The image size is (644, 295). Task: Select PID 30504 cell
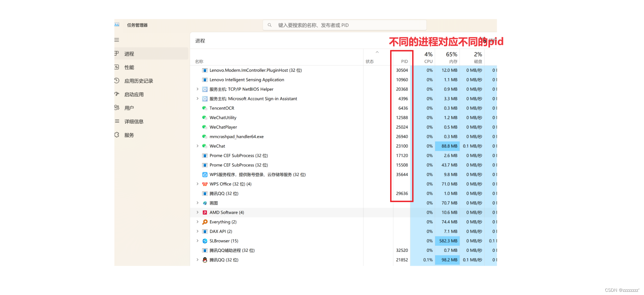[402, 70]
